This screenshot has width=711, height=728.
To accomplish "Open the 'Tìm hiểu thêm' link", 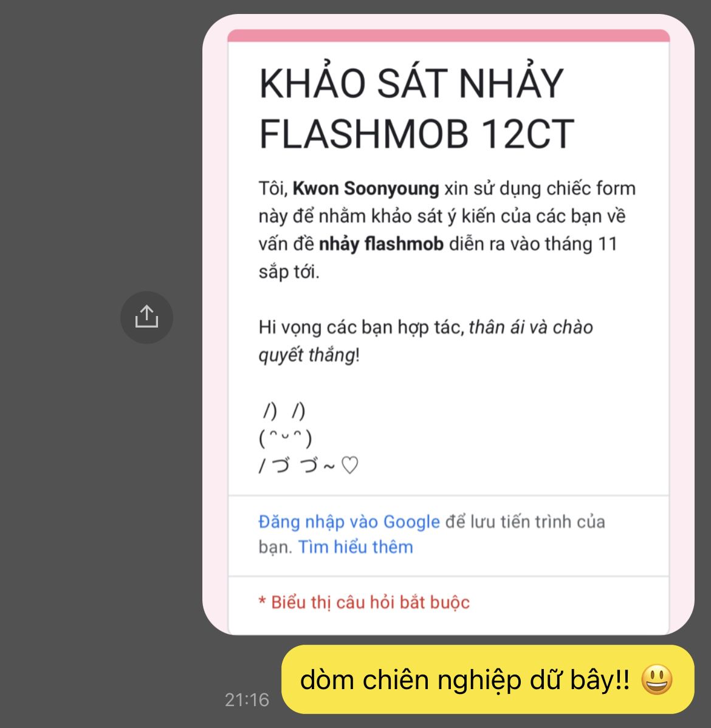I will click(355, 547).
